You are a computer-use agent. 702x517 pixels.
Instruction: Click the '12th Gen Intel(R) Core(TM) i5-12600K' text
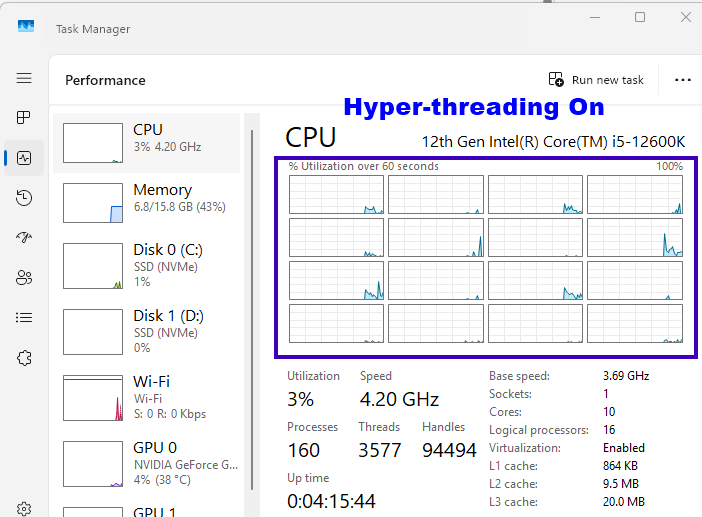click(553, 142)
